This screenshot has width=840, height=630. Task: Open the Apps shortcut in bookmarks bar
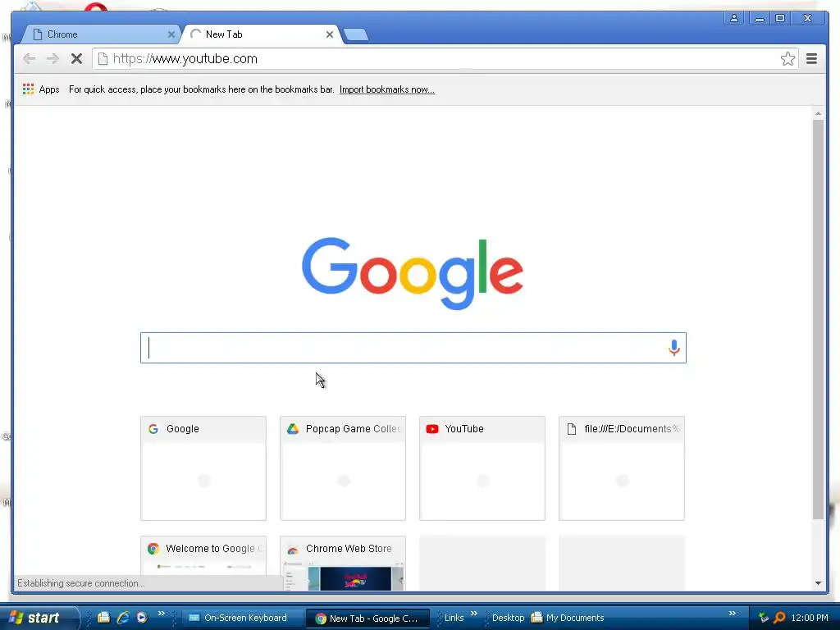click(x=41, y=89)
